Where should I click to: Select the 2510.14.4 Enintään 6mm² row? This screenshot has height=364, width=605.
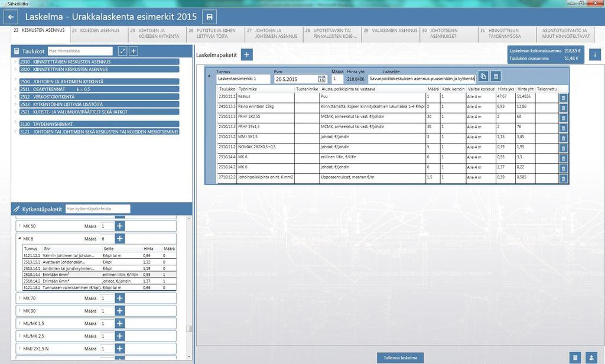pos(99,275)
